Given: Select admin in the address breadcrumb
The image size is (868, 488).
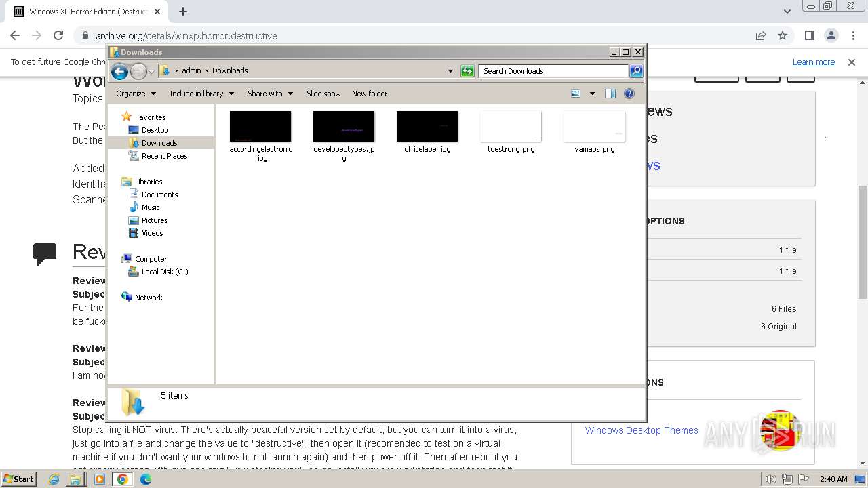Looking at the screenshot, I should pos(191,70).
